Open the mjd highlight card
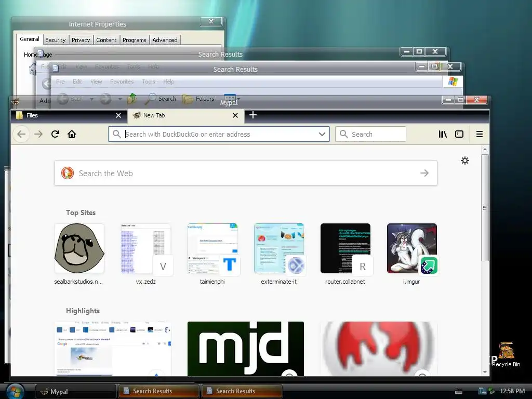The height and width of the screenshot is (399, 532). point(246,349)
